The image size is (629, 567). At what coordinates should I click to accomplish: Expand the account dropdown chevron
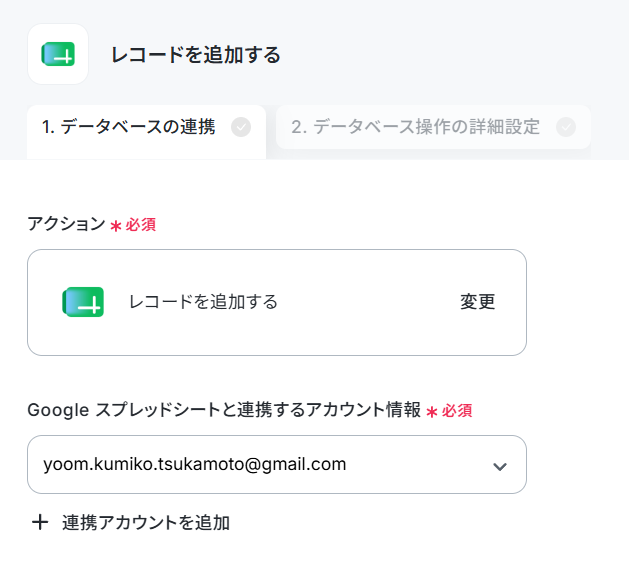[500, 466]
